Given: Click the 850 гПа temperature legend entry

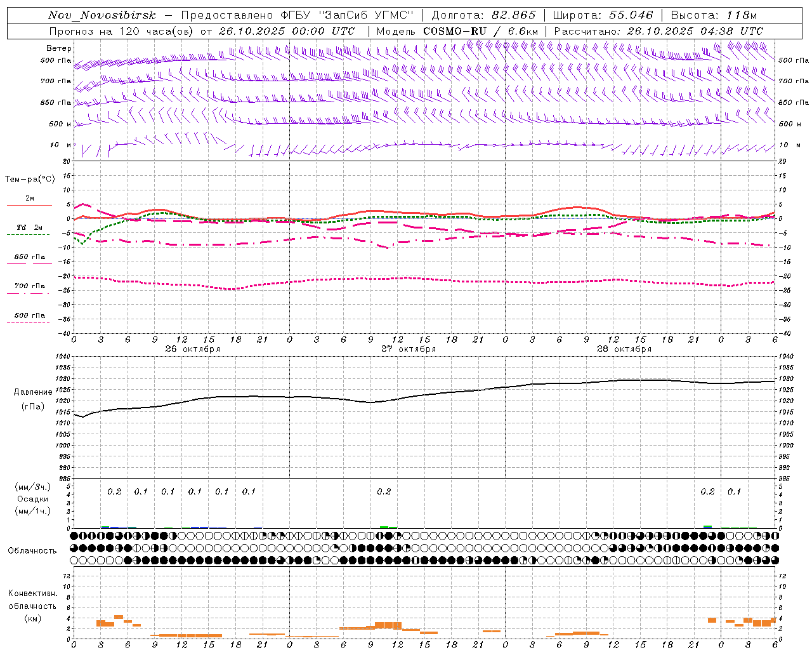Looking at the screenshot, I should (x=29, y=257).
